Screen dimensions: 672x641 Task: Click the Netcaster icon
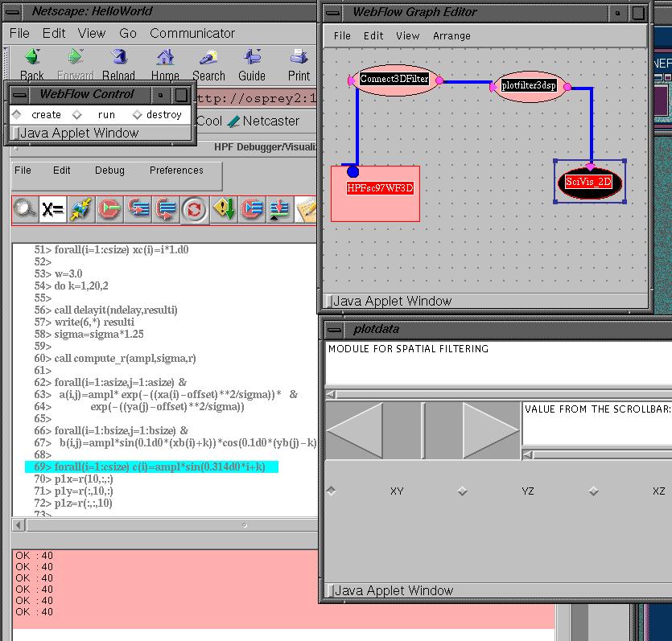pyautogui.click(x=233, y=121)
